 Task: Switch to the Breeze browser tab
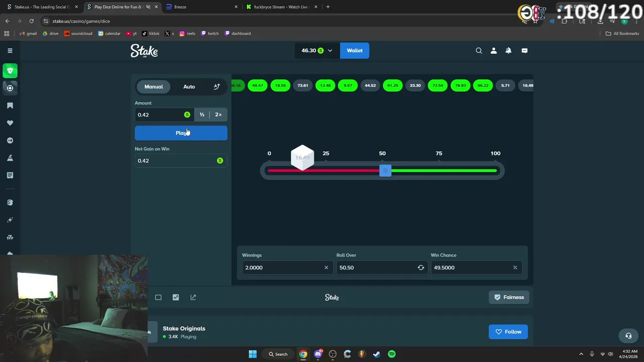[x=201, y=7]
